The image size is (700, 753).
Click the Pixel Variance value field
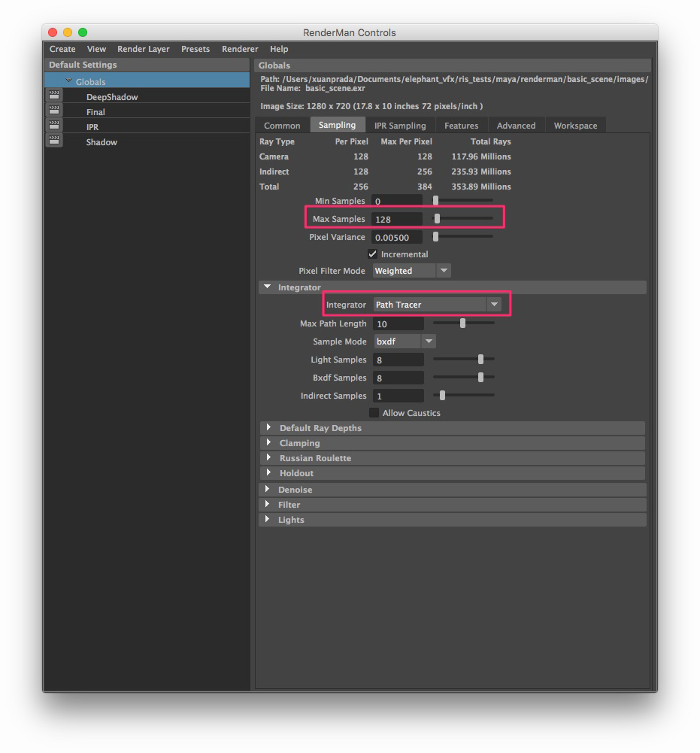coord(397,237)
